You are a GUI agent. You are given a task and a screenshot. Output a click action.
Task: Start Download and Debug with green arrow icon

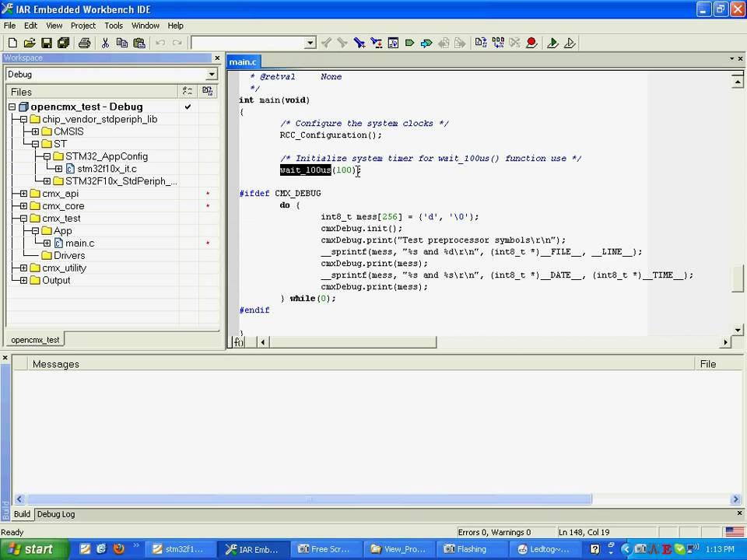point(552,44)
